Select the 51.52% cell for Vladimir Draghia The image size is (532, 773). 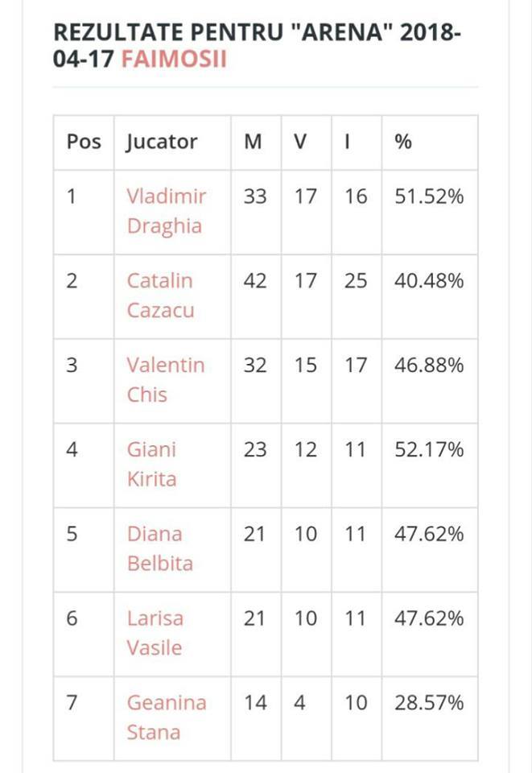tap(429, 196)
